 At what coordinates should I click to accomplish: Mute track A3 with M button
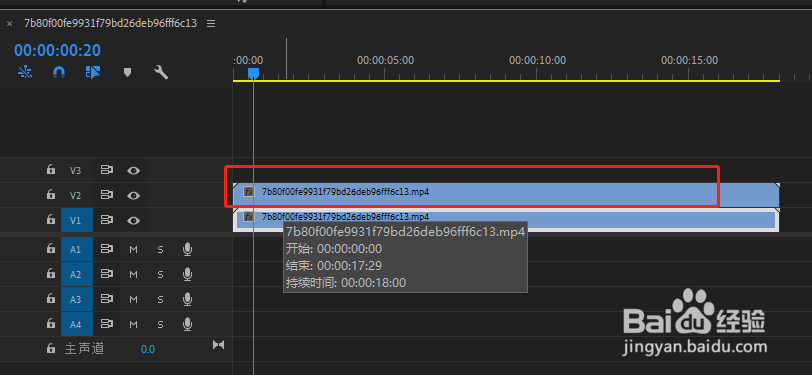point(134,299)
